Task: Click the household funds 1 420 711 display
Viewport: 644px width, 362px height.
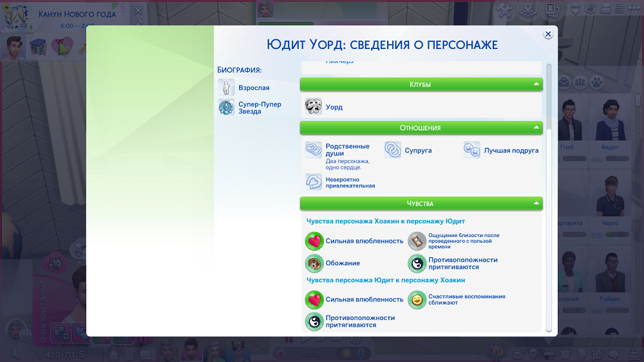Action: tap(61, 355)
